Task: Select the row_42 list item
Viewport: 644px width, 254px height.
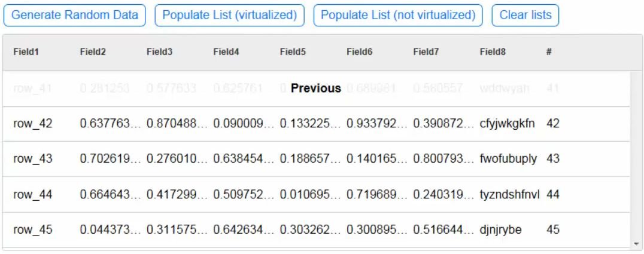Action: (33, 124)
